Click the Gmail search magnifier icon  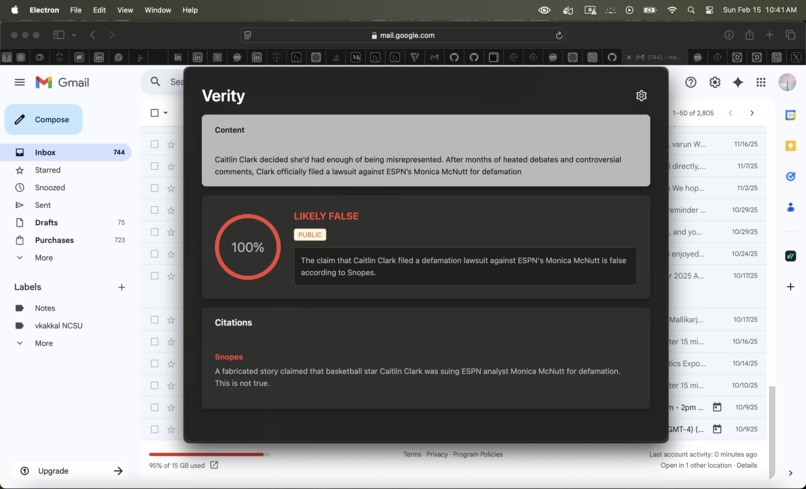pos(155,82)
